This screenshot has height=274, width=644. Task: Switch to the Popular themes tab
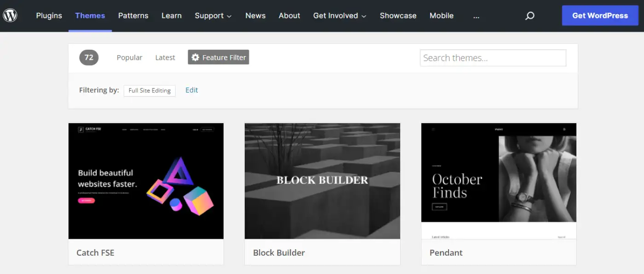point(129,57)
